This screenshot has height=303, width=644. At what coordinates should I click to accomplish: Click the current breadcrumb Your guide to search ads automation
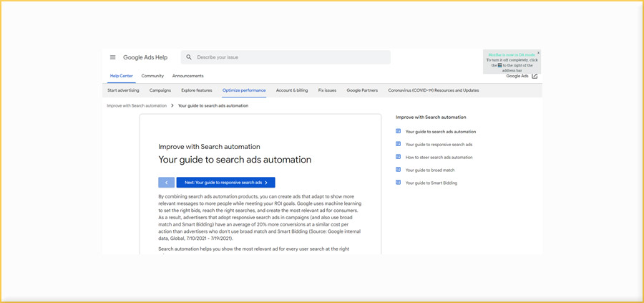(213, 106)
